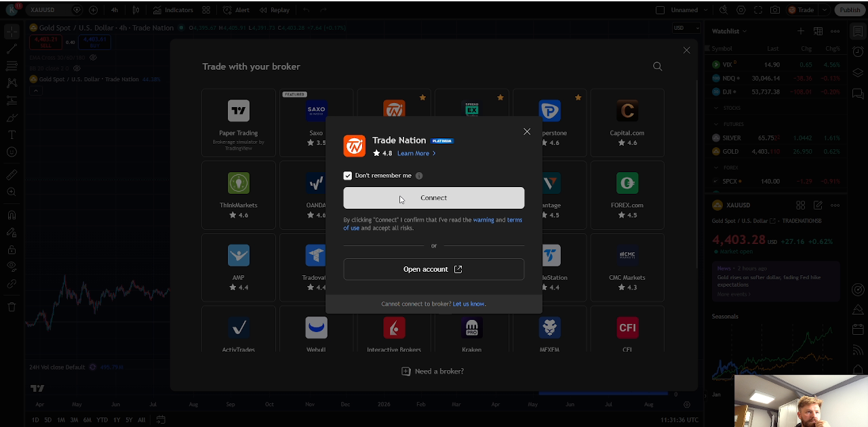The height and width of the screenshot is (427, 868).
Task: Click the compare/add symbol plus icon
Action: [x=93, y=10]
